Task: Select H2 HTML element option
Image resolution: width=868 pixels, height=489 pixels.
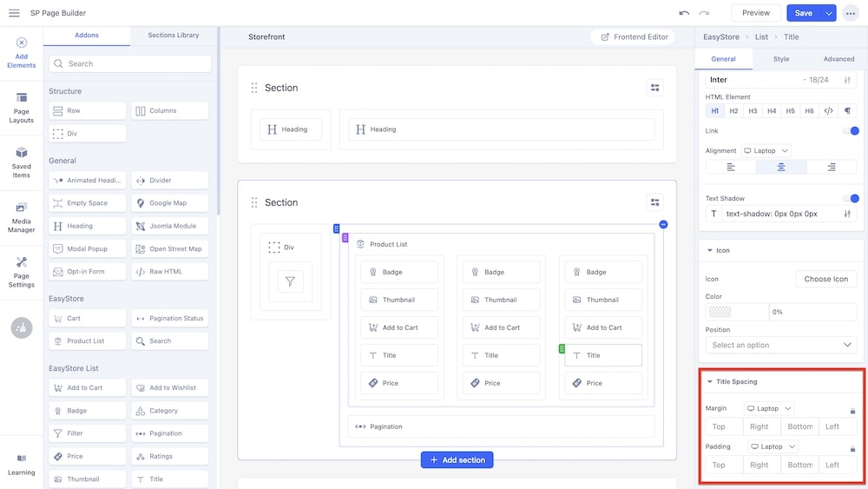Action: click(x=733, y=111)
